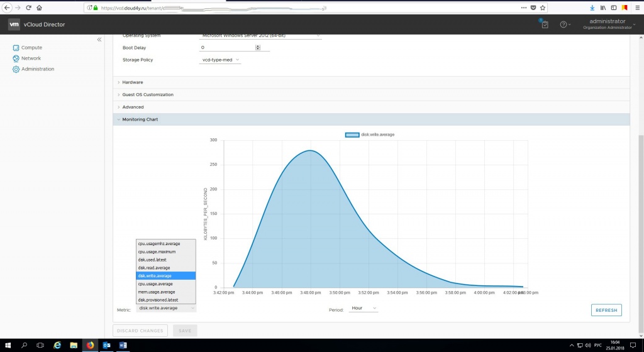Go to Network in the sidebar
Image resolution: width=644 pixels, height=352 pixels.
coord(31,58)
